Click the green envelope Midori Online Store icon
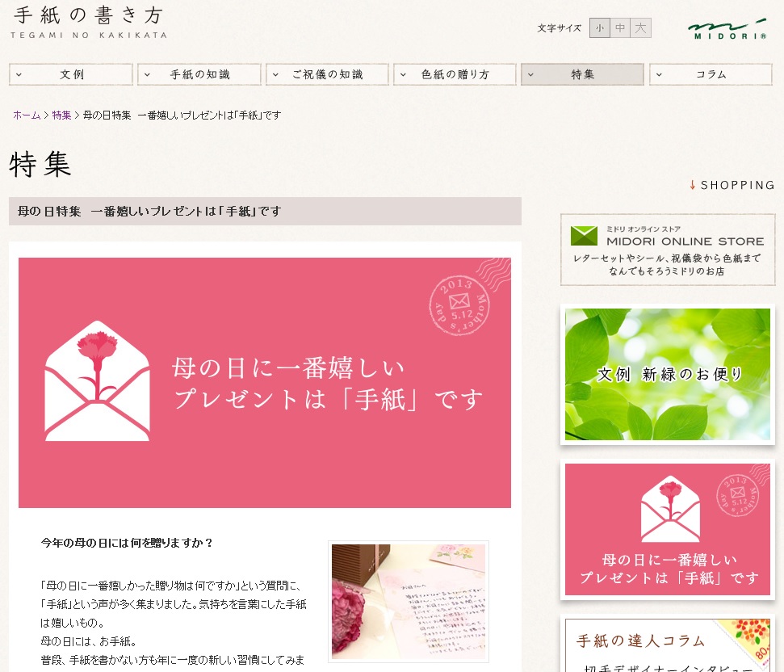 (584, 236)
